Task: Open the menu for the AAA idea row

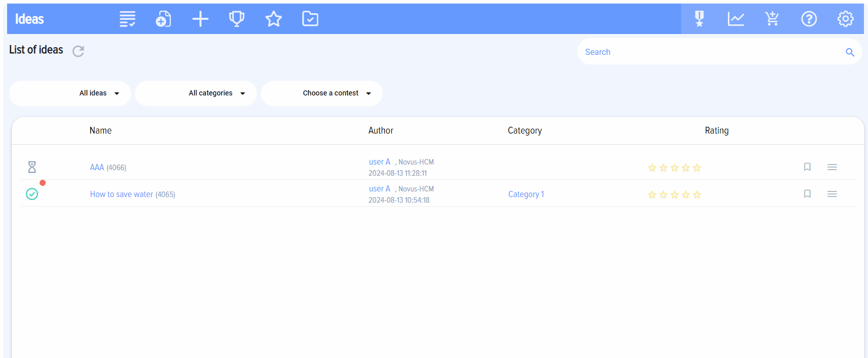Action: 832,167
